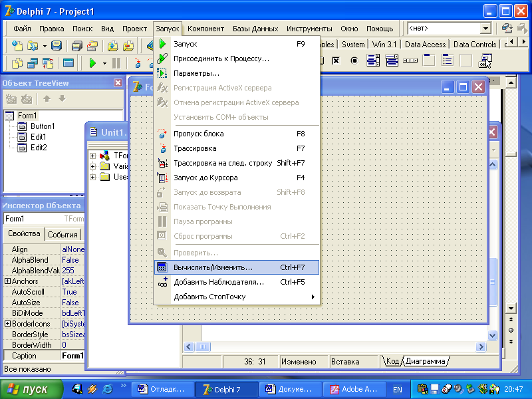Select the ActionList component in palette
Image resolution: width=532 pixels, height=399 pixels.
[x=485, y=61]
